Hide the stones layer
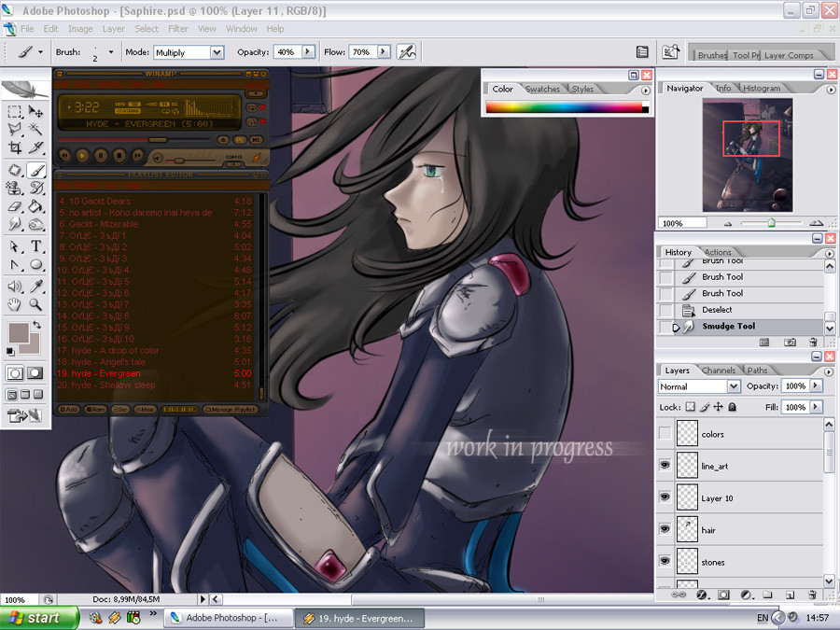The image size is (840, 630). coord(665,562)
